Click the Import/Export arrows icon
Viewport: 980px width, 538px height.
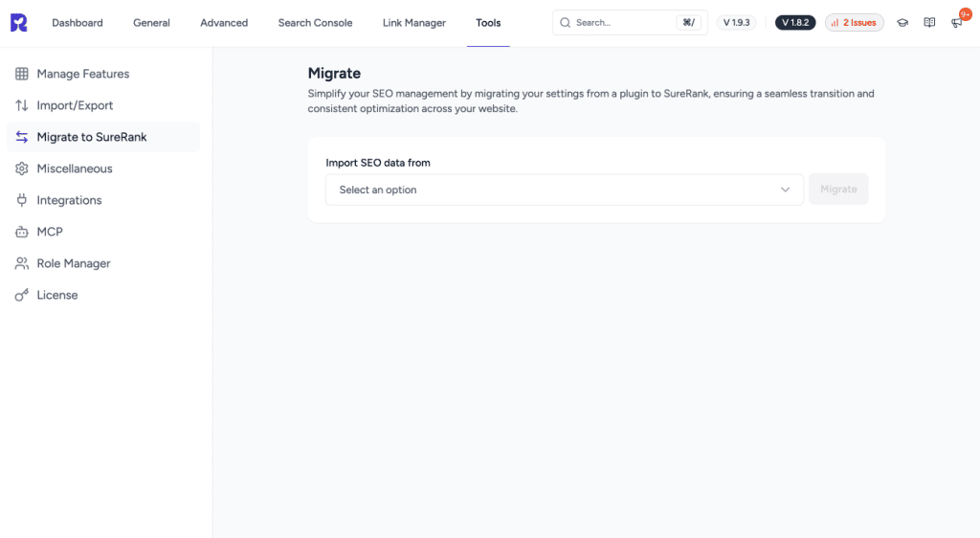[22, 105]
